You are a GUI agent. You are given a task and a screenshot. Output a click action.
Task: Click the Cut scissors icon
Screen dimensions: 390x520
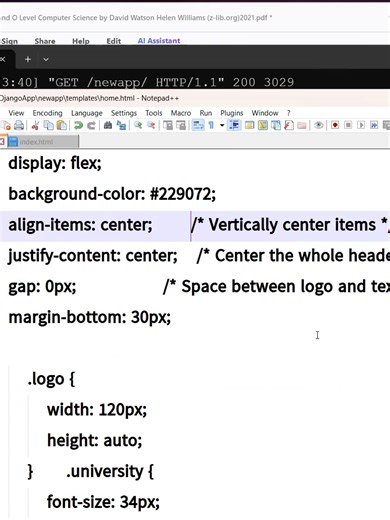[35, 125]
